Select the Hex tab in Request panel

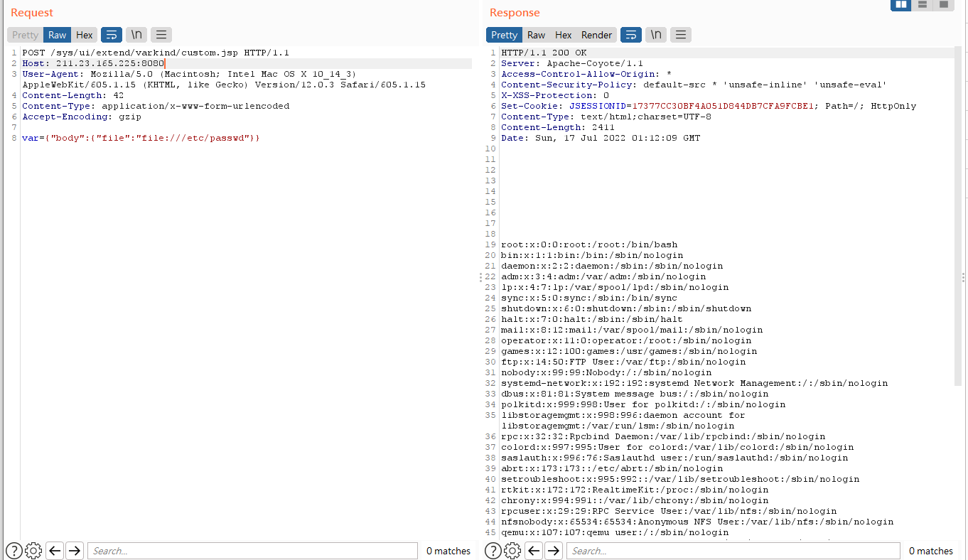[85, 35]
